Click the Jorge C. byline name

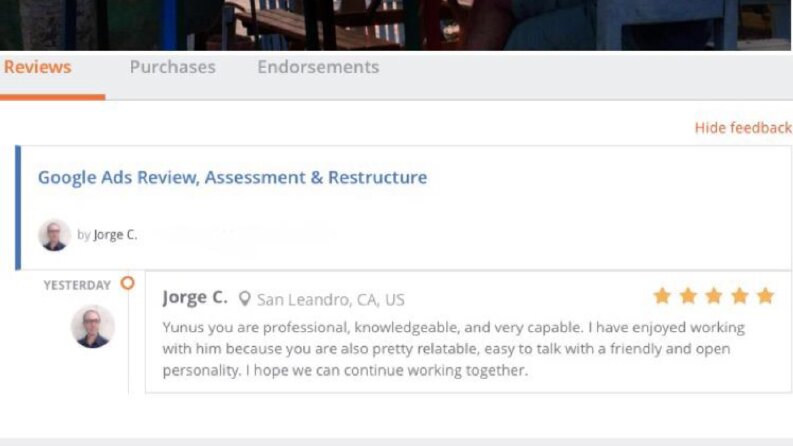point(115,235)
